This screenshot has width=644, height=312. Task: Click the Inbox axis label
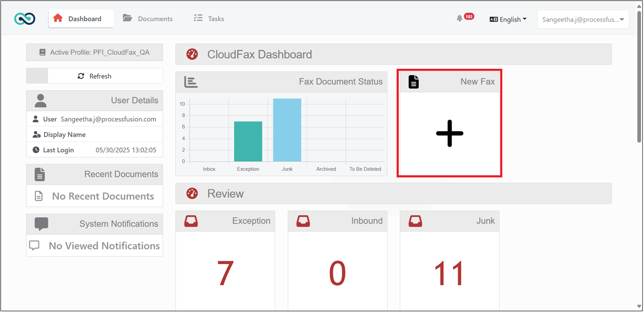click(209, 169)
